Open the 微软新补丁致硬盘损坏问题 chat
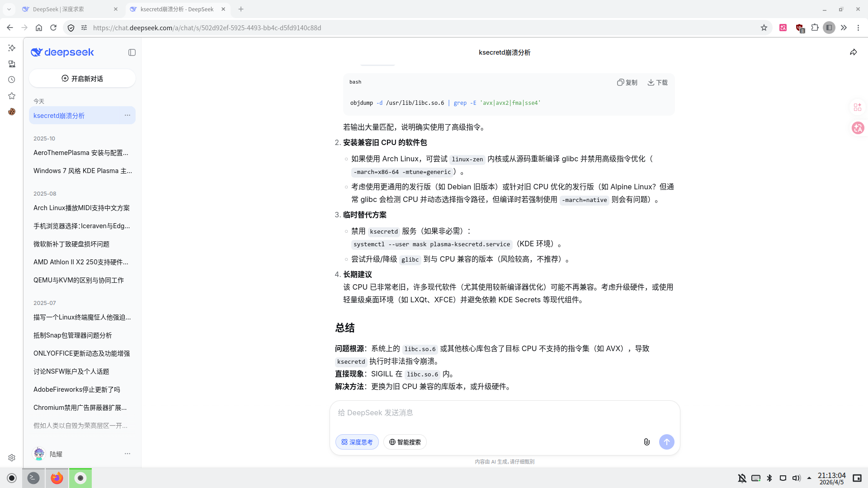This screenshot has width=868, height=488. click(x=71, y=244)
